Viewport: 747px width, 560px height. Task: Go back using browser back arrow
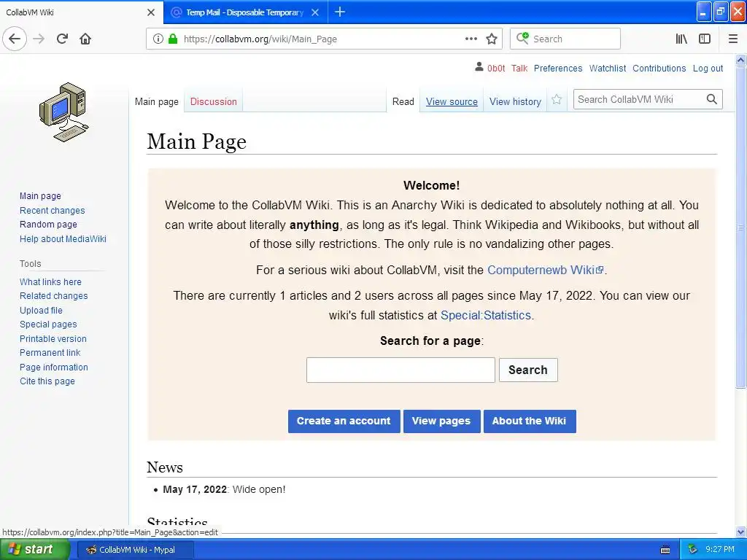pyautogui.click(x=15, y=39)
